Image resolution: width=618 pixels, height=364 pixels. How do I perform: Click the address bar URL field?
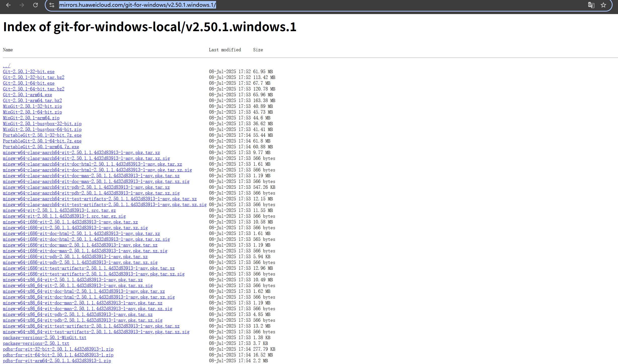302,5
